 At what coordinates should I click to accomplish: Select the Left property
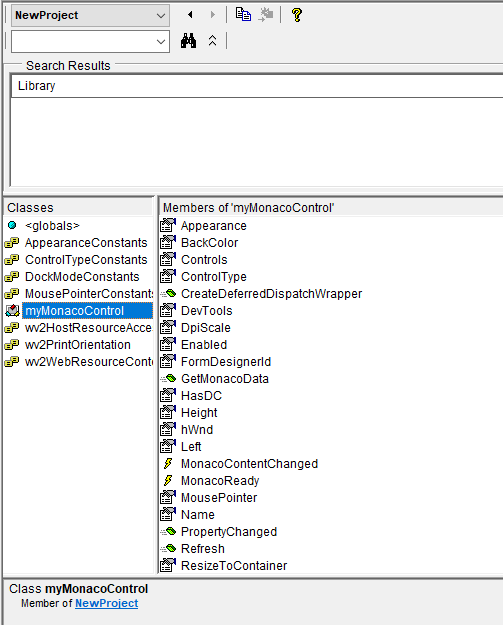[x=191, y=447]
